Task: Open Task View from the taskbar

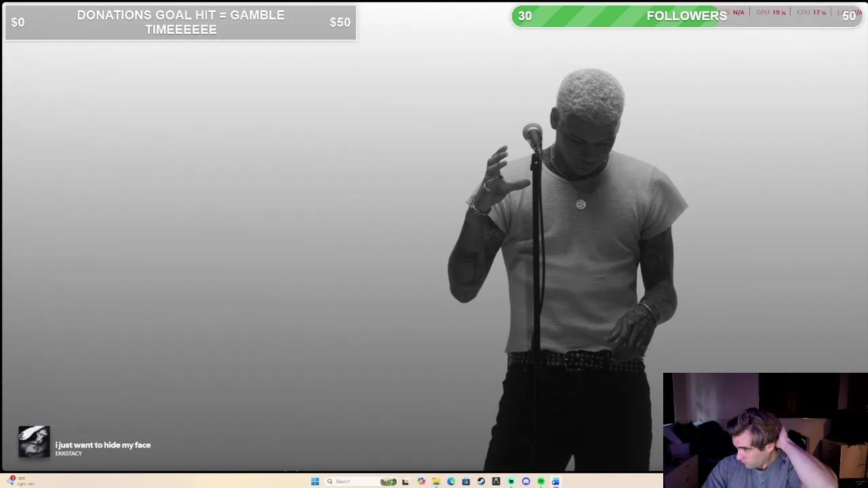Action: tap(406, 481)
